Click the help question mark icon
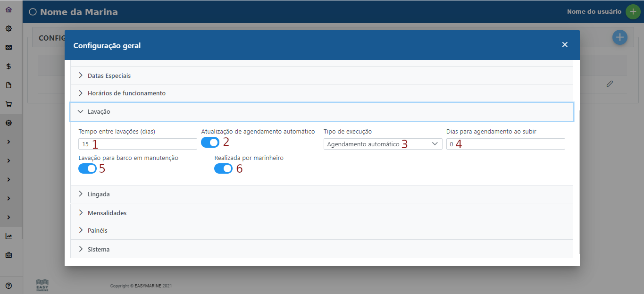The height and width of the screenshot is (294, 644). pyautogui.click(x=8, y=286)
